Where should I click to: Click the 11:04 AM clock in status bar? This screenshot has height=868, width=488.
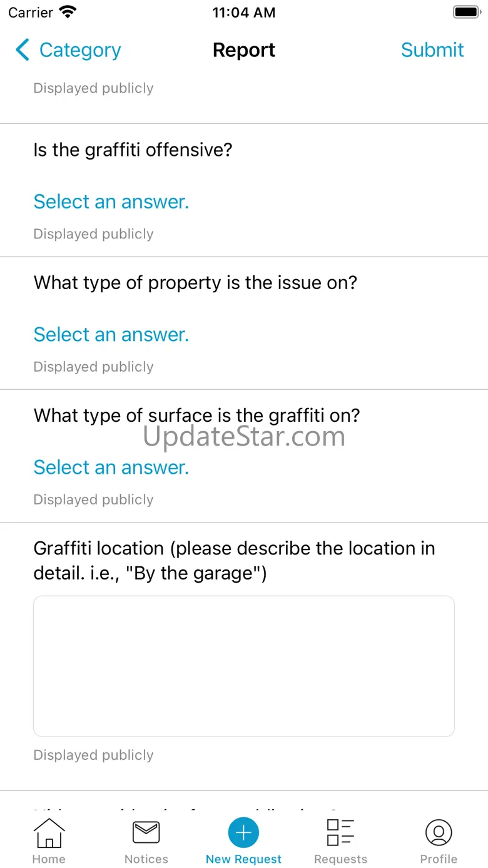point(244,13)
